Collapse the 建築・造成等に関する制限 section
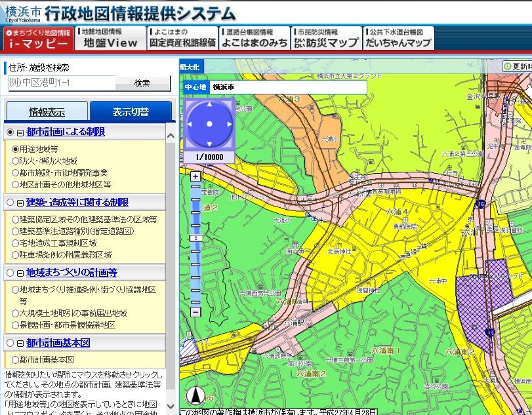The image size is (532, 415). (x=20, y=203)
